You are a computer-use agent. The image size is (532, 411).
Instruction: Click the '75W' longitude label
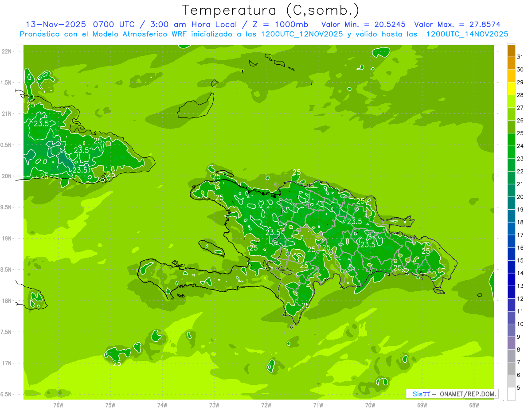tap(110, 405)
